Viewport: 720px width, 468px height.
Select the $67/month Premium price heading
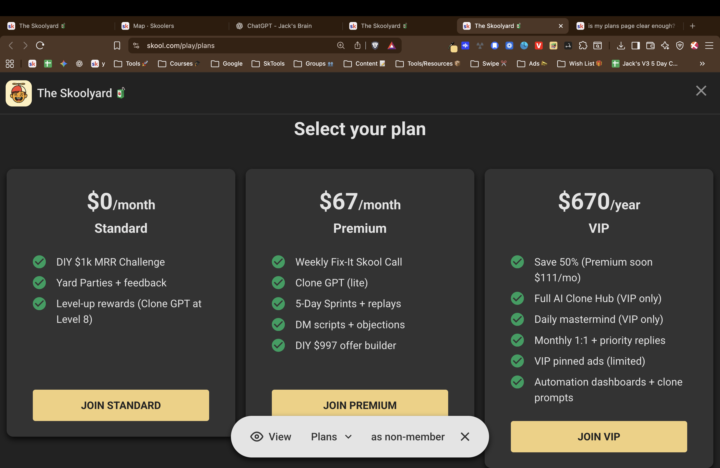coord(360,202)
